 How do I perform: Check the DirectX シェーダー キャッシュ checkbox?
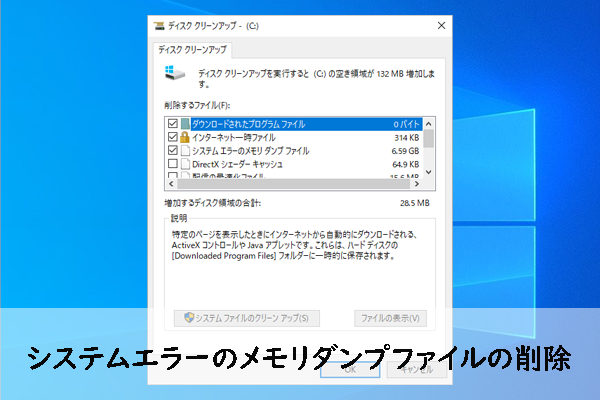click(173, 164)
